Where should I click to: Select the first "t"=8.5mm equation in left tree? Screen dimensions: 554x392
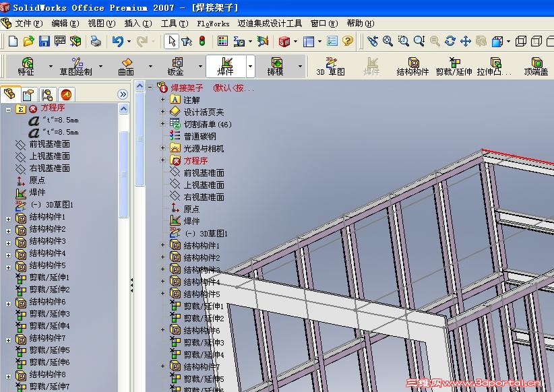tap(61, 120)
